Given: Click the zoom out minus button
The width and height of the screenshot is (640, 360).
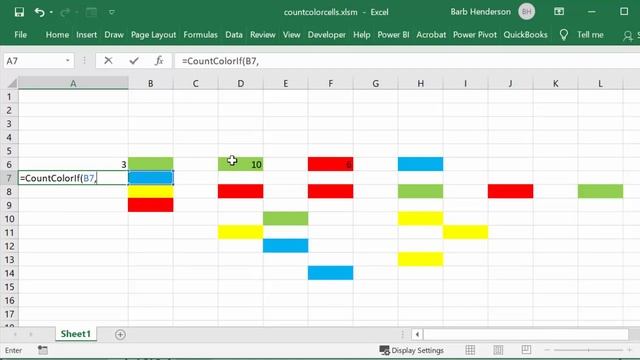Looking at the screenshot, I should [x=547, y=350].
